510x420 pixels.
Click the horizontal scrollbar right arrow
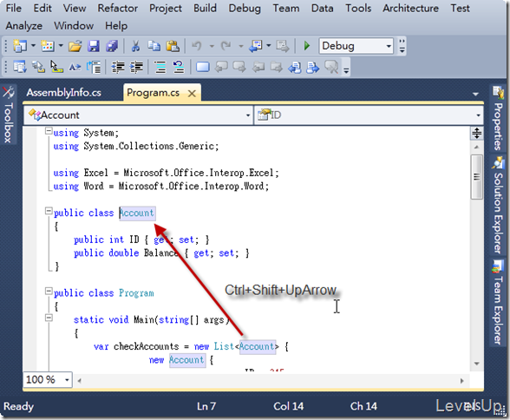pyautogui.click(x=461, y=381)
